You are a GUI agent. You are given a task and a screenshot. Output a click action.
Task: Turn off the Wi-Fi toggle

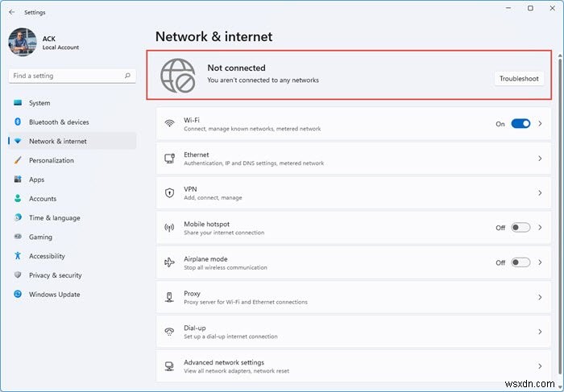(x=520, y=124)
